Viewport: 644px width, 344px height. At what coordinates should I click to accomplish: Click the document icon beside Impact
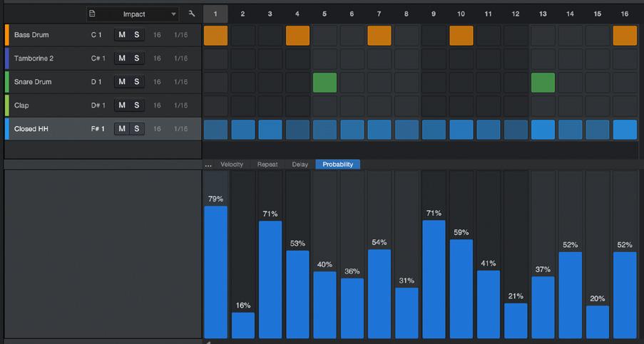[x=93, y=14]
